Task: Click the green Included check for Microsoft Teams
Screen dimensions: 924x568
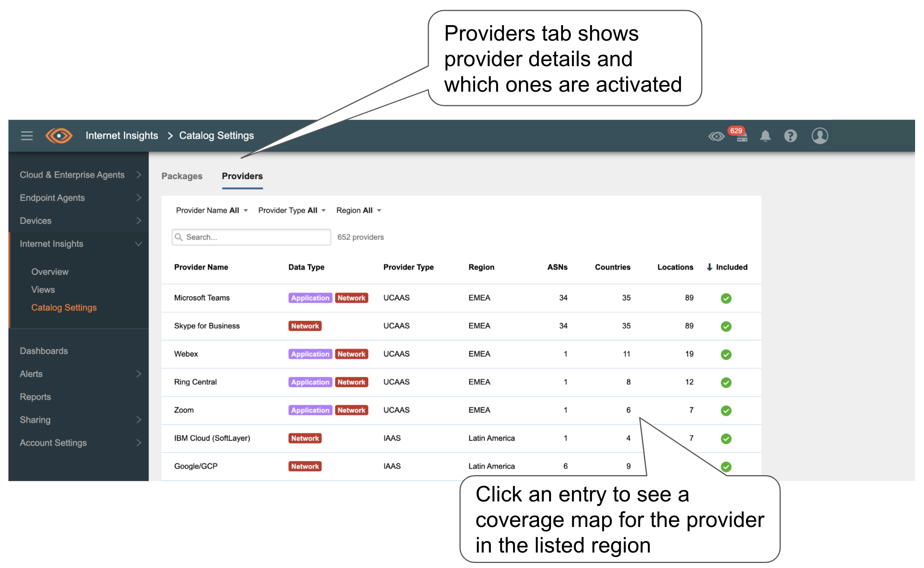Action: tap(726, 298)
